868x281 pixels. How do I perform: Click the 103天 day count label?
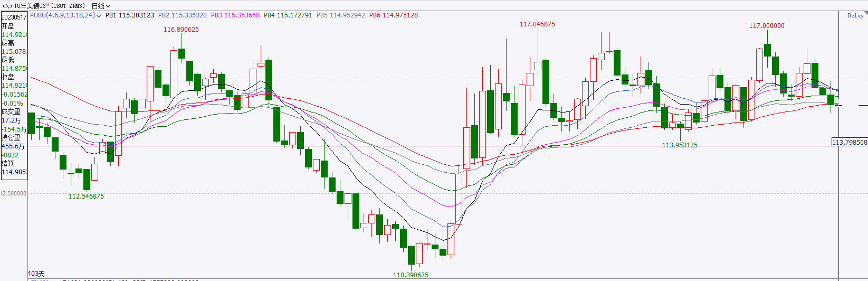pyautogui.click(x=36, y=274)
